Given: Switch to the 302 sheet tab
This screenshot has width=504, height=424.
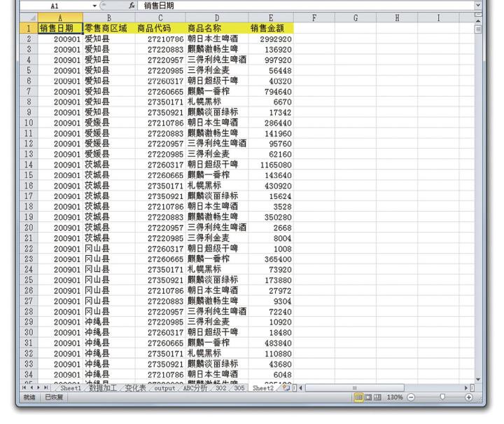Looking at the screenshot, I should (x=220, y=388).
